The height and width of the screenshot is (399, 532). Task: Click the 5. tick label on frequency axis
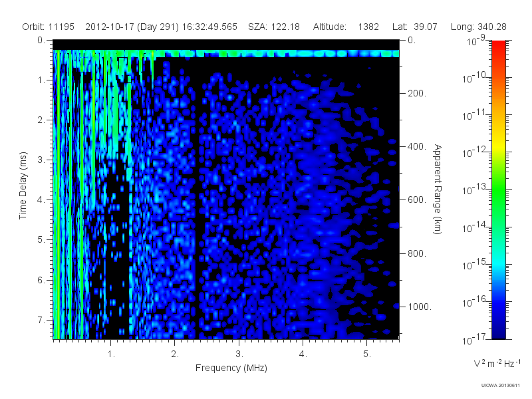367,354
